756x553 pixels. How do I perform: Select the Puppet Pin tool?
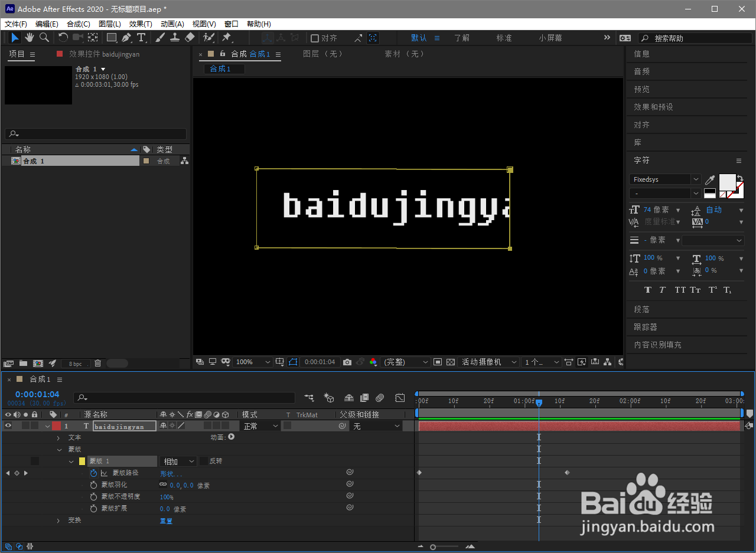pyautogui.click(x=226, y=38)
